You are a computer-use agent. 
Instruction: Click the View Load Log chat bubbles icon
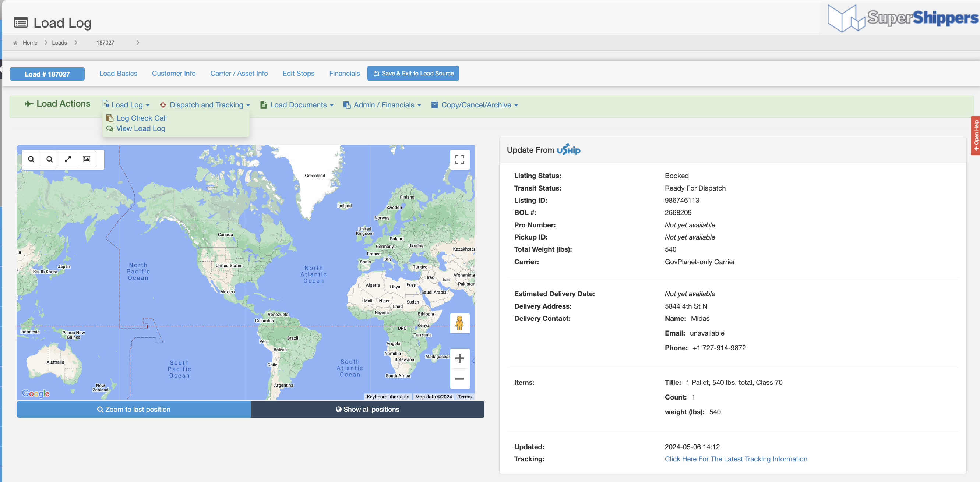coord(110,128)
